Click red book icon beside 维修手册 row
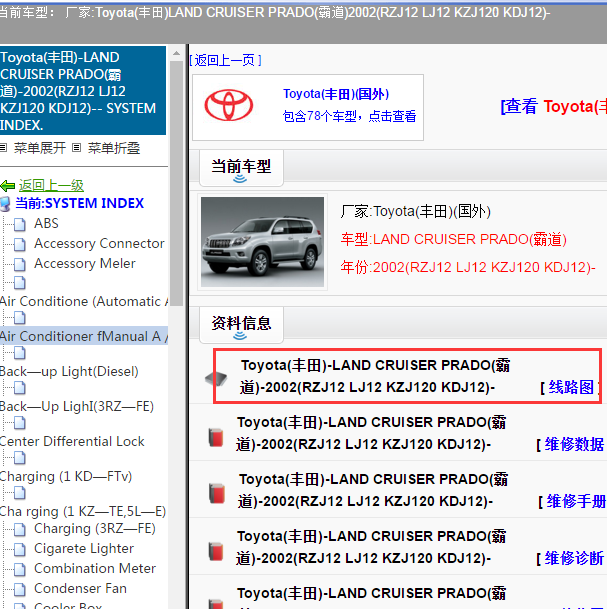Image resolution: width=607 pixels, height=609 pixels. (x=217, y=493)
